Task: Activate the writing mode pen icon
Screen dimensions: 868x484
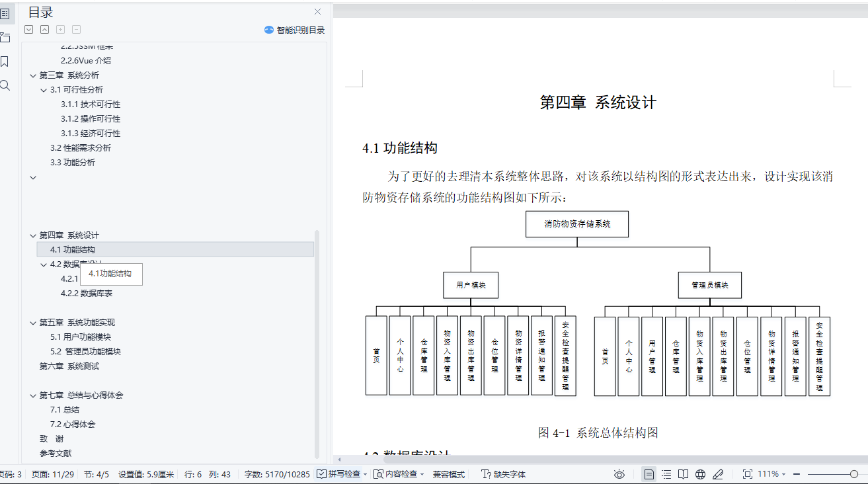Action: point(718,474)
